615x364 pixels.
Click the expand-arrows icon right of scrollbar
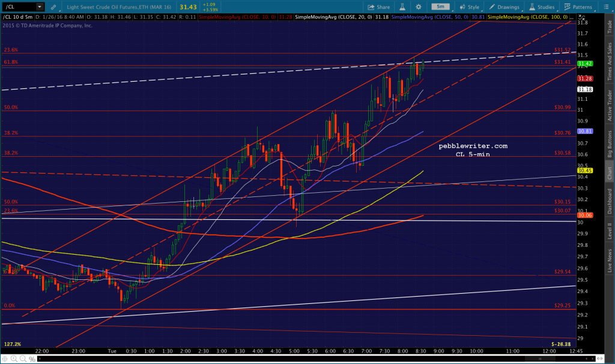coord(600,359)
